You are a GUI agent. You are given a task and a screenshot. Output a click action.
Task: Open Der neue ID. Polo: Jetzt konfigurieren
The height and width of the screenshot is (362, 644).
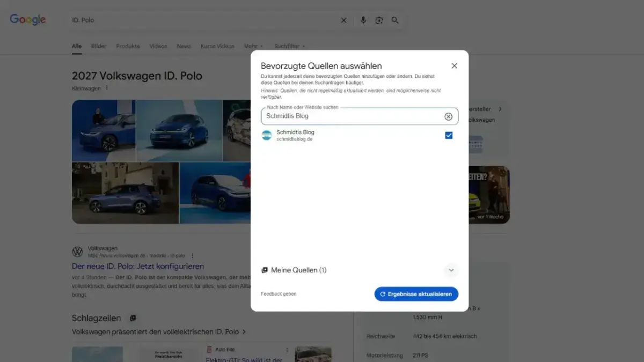pyautogui.click(x=138, y=267)
